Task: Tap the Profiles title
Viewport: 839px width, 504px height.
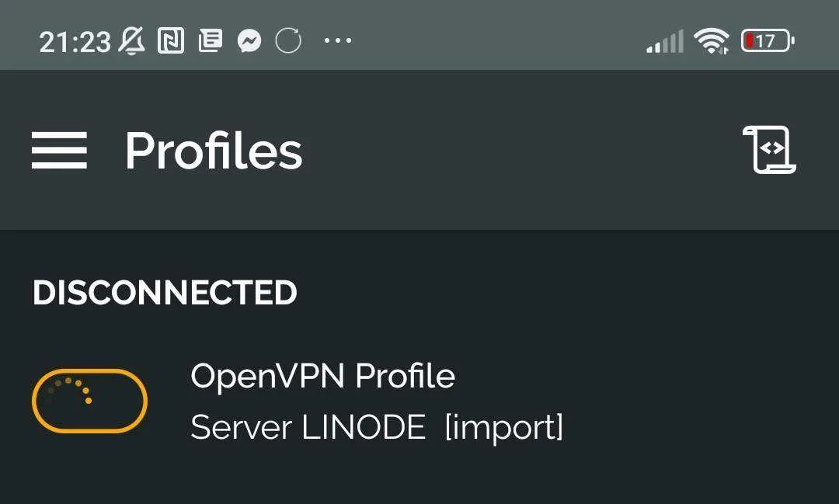Action: coord(214,151)
